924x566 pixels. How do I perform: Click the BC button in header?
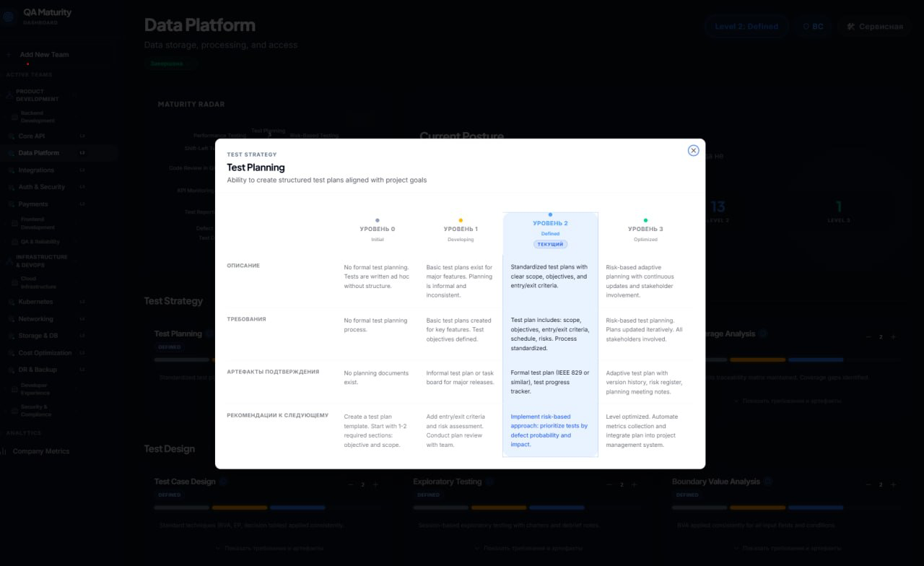[x=813, y=27]
